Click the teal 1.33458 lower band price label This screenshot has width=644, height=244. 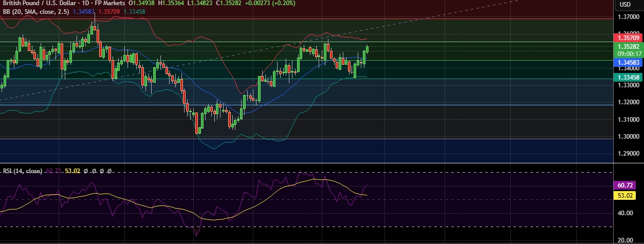coord(629,77)
